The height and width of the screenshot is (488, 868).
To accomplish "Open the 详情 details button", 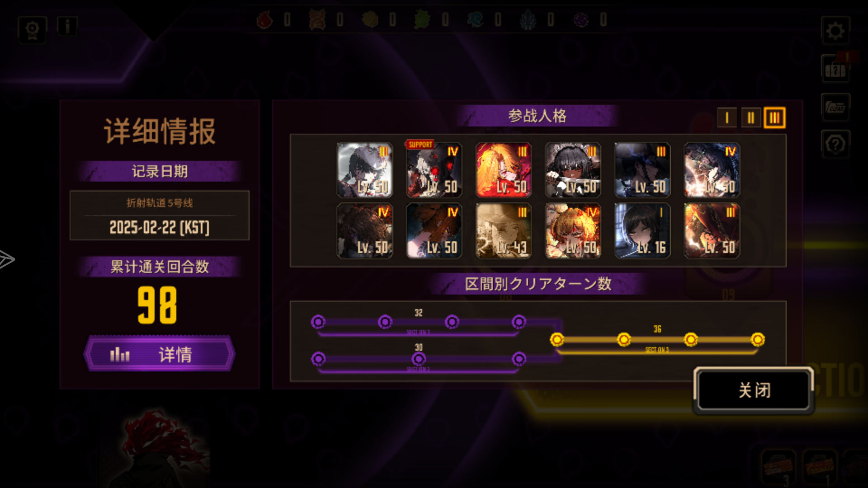I will (159, 354).
